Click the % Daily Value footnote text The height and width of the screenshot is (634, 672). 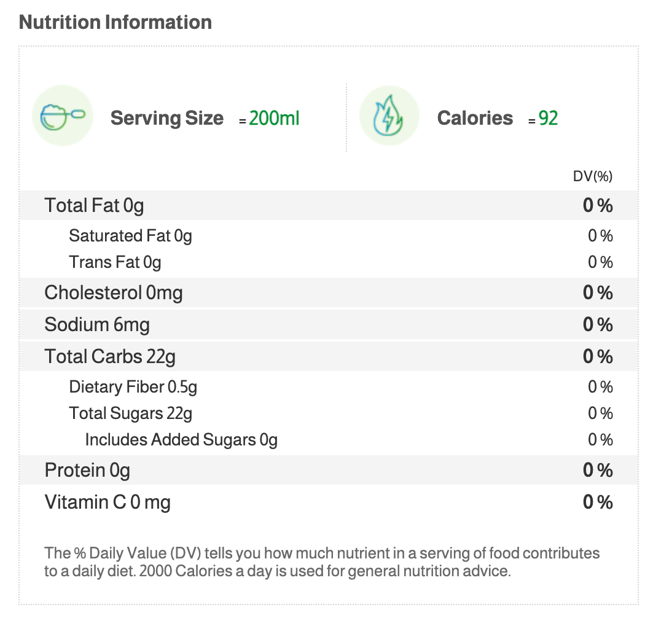pos(321,562)
